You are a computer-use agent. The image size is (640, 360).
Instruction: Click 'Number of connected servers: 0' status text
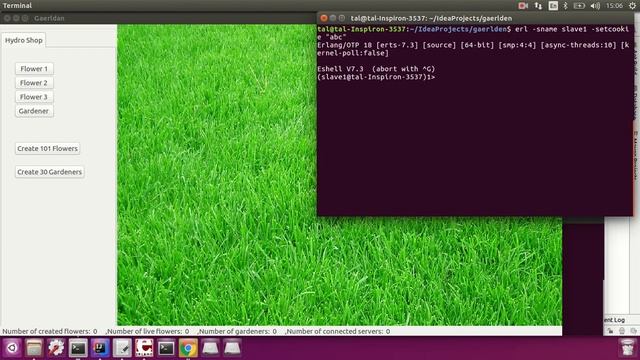(x=338, y=331)
